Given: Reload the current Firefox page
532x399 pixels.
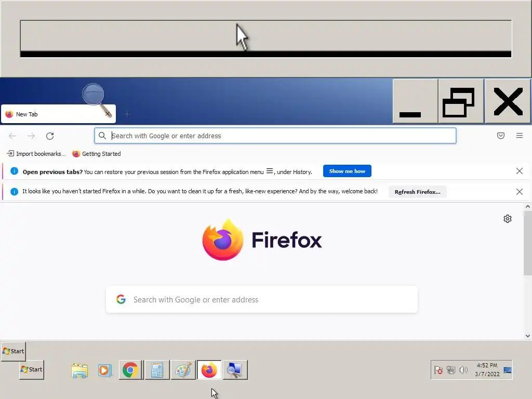Looking at the screenshot, I should pos(50,136).
